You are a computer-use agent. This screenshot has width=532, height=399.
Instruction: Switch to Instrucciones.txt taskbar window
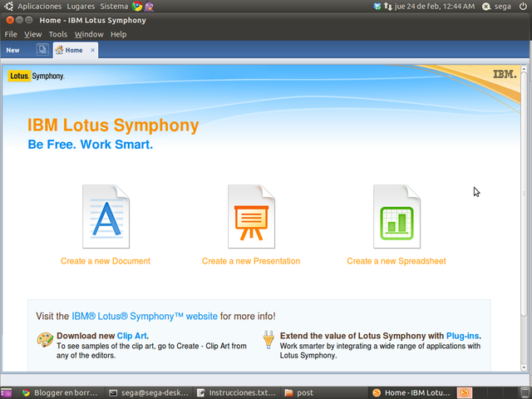click(236, 393)
